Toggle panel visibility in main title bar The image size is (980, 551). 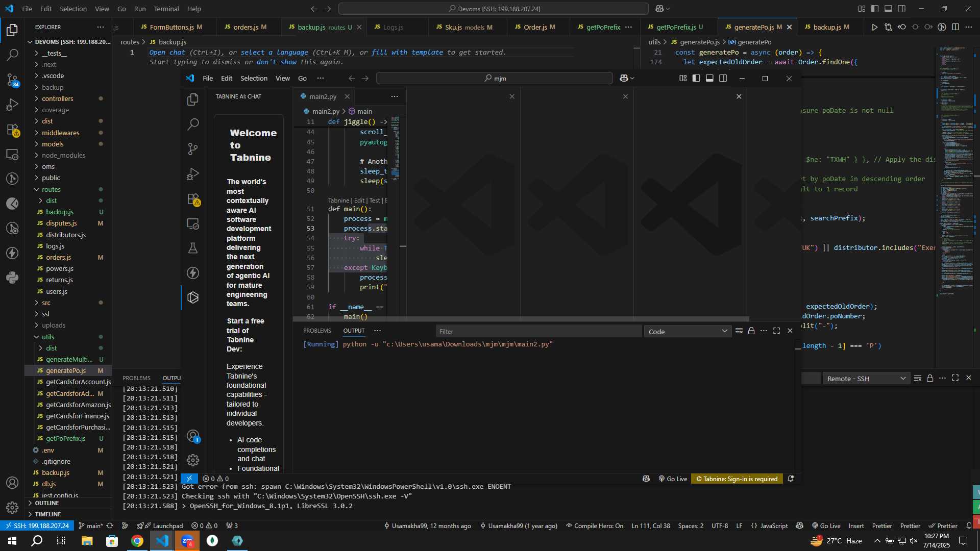tap(888, 9)
